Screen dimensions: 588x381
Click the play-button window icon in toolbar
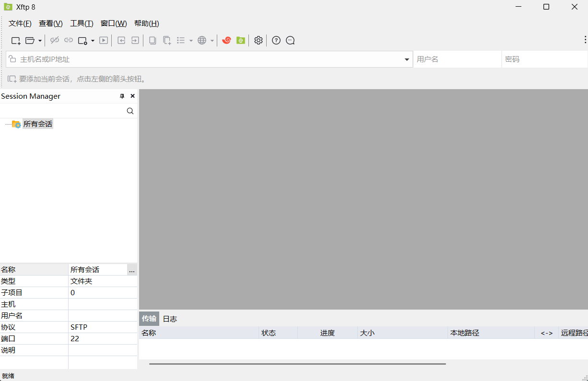pyautogui.click(x=104, y=40)
